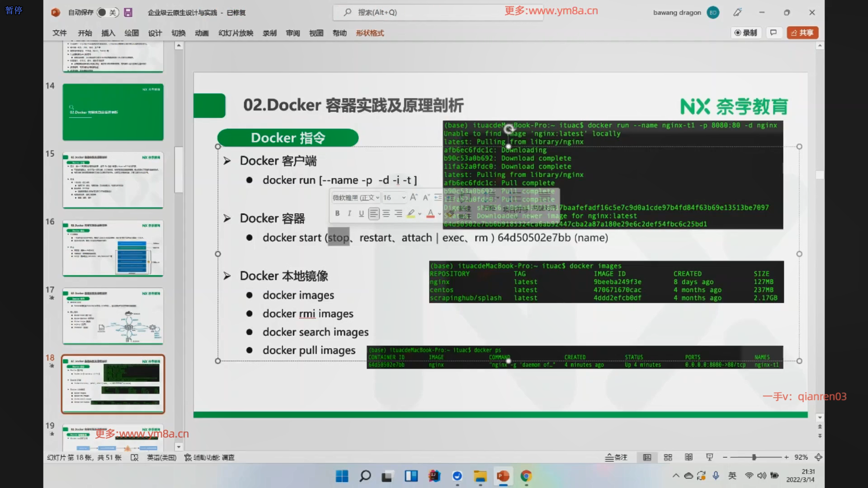Click the save icon in title bar
This screenshot has height=488, width=868.
tap(128, 13)
